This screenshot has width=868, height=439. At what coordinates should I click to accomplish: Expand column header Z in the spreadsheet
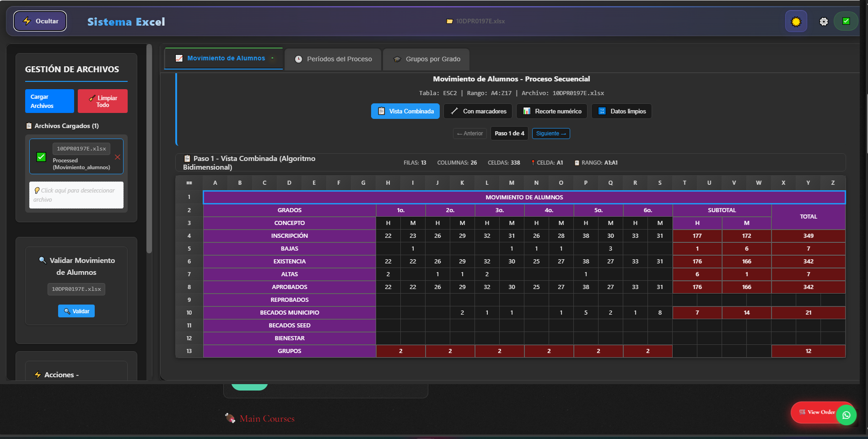[832, 182]
